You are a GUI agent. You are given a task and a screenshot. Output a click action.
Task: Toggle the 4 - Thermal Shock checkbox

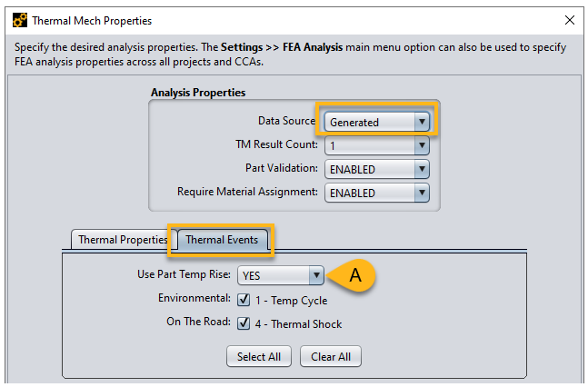point(244,323)
